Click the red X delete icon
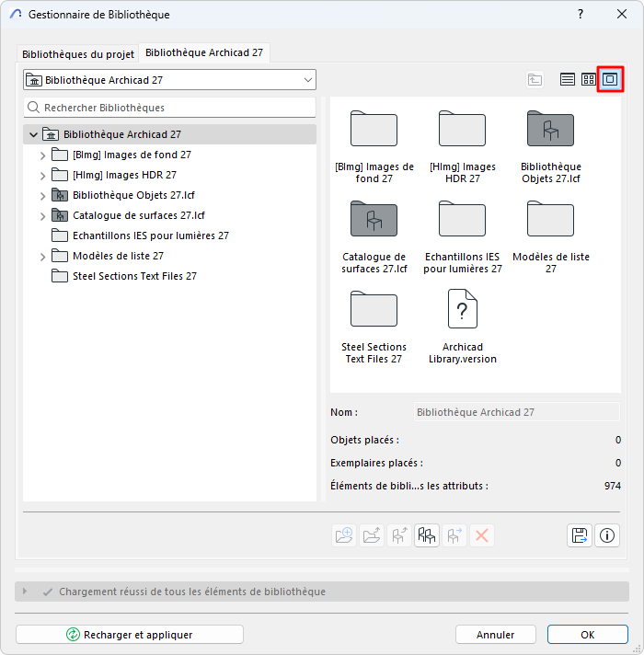The height and width of the screenshot is (655, 644). [x=481, y=535]
